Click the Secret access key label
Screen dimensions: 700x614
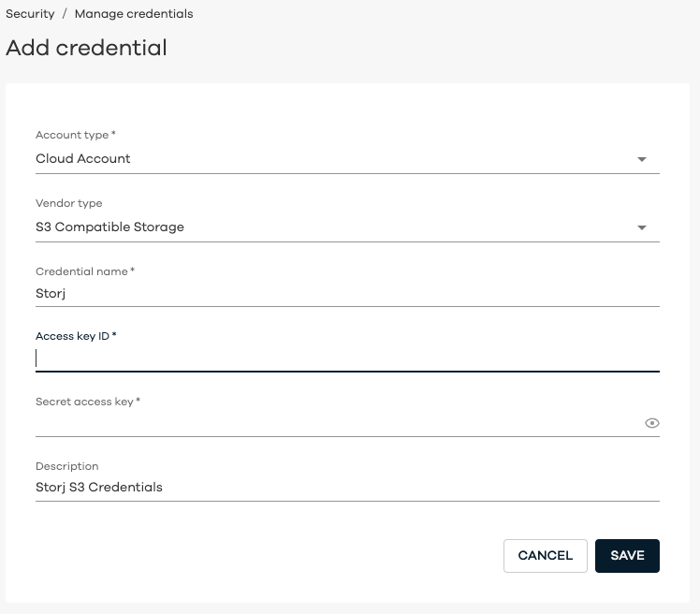88,402
